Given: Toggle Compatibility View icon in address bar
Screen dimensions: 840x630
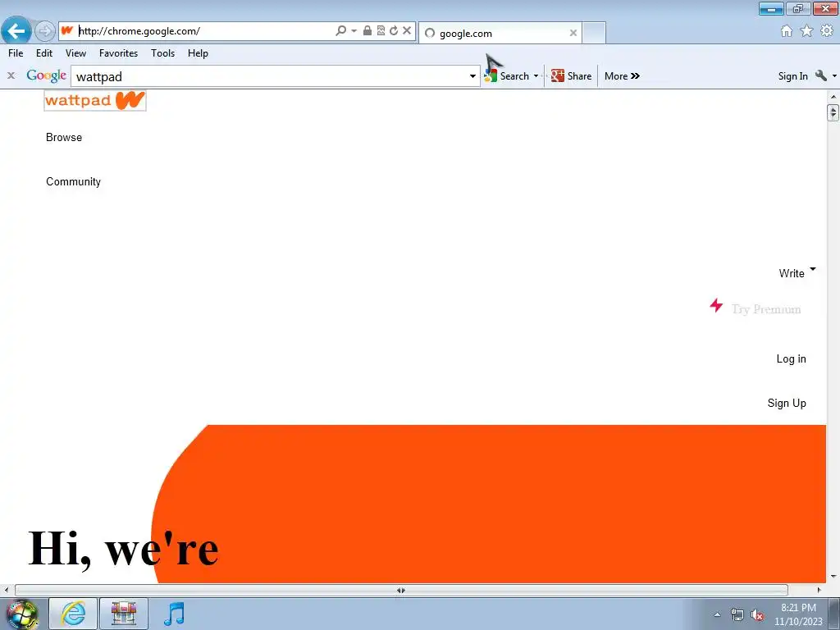Looking at the screenshot, I should tap(381, 30).
